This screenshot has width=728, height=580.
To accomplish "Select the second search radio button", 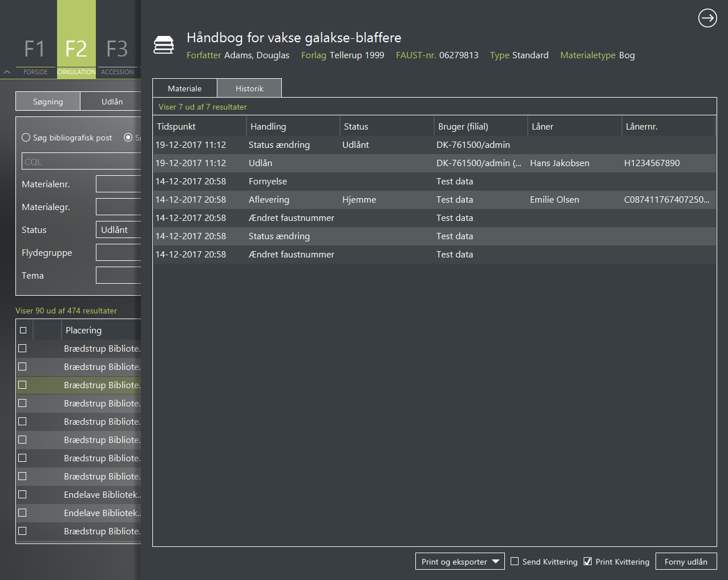I will (x=128, y=138).
